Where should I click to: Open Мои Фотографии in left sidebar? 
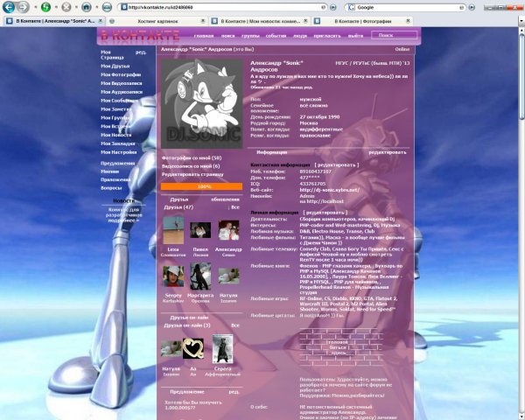(x=121, y=74)
